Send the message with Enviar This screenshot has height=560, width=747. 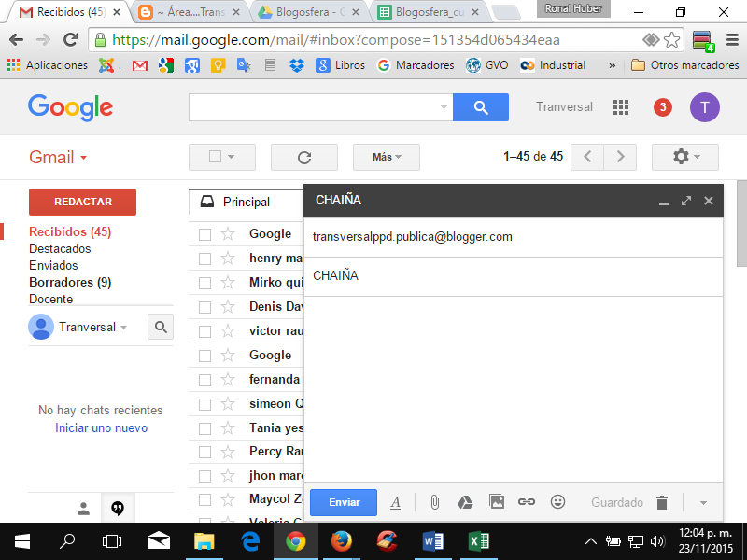tap(344, 502)
